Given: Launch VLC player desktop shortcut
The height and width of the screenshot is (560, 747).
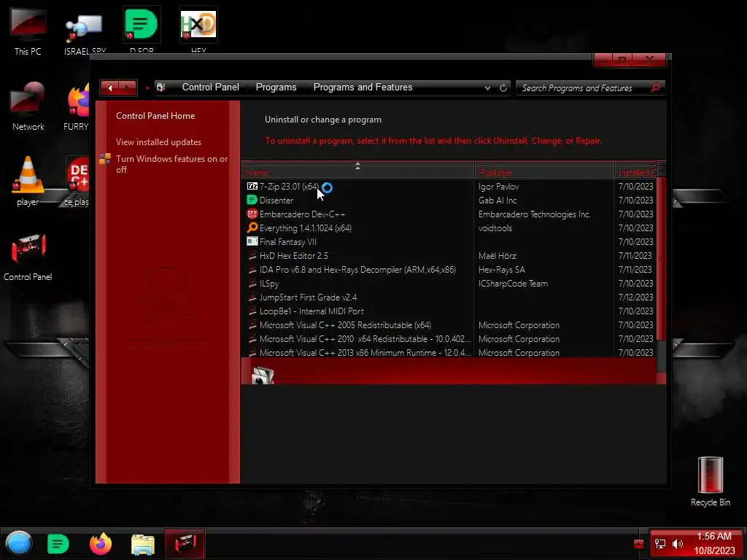Looking at the screenshot, I should pyautogui.click(x=28, y=182).
